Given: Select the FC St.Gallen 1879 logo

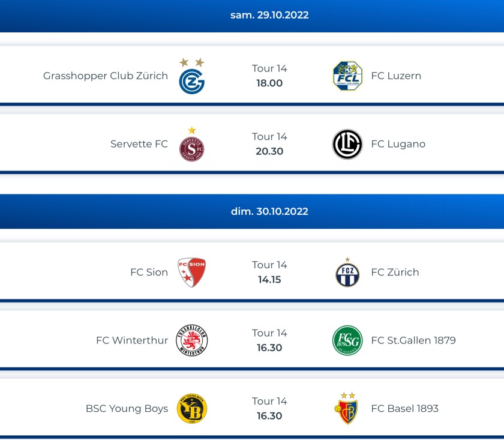Looking at the screenshot, I should point(347,340).
